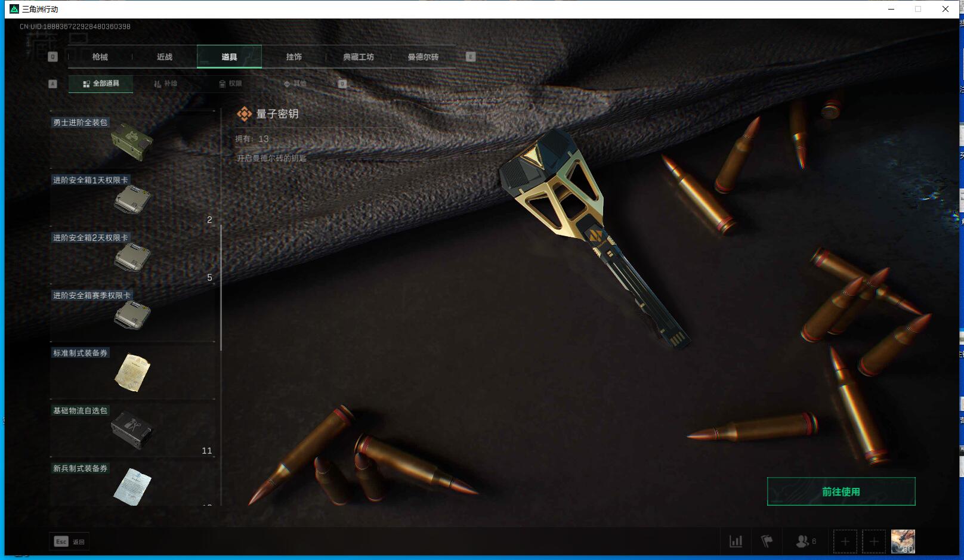The image size is (964, 560).
Task: Switch to the 近战 tab
Action: (x=165, y=57)
